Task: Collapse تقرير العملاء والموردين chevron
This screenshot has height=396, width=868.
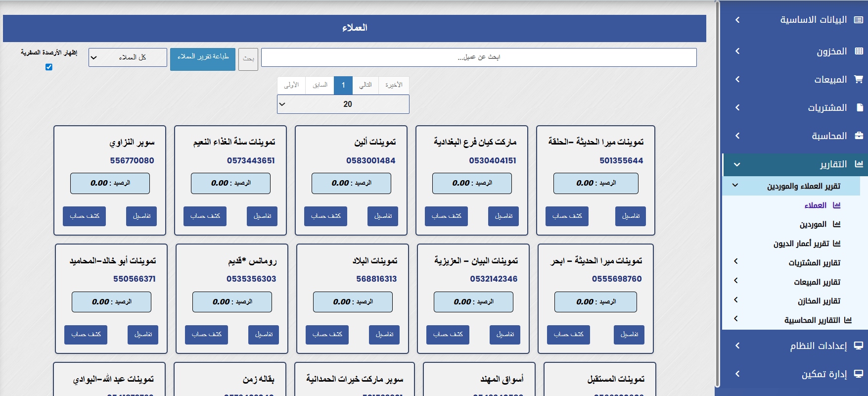Action: point(735,185)
